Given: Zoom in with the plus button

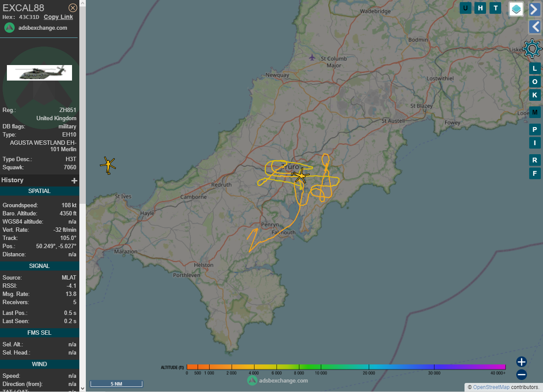Looking at the screenshot, I should click(x=521, y=362).
